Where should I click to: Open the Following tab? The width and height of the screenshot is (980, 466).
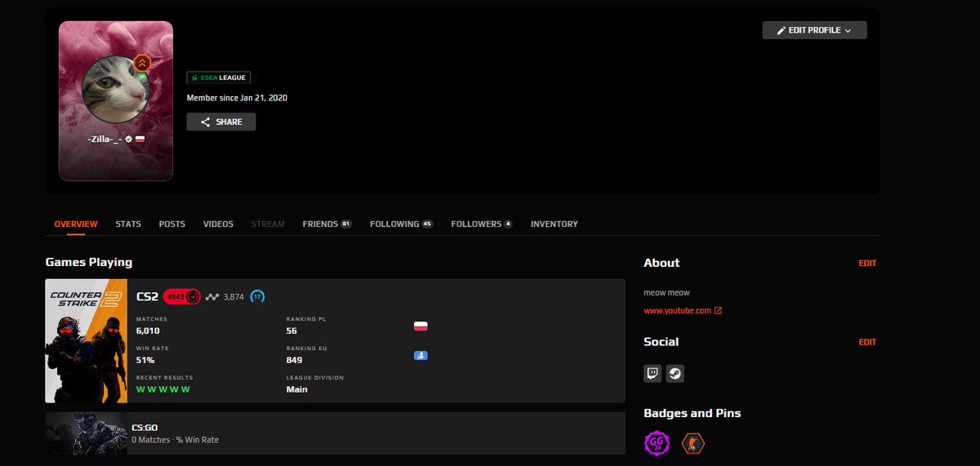click(401, 224)
